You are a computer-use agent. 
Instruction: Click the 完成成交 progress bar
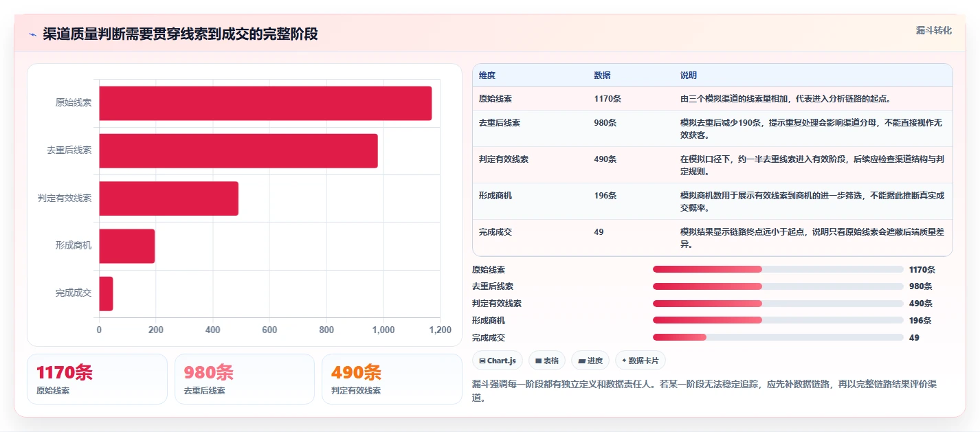(x=778, y=337)
